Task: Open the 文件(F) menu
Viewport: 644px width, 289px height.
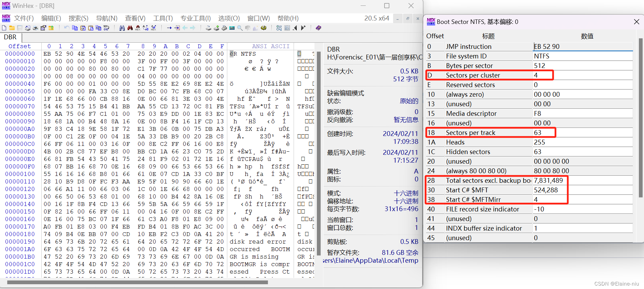Action: click(x=24, y=18)
